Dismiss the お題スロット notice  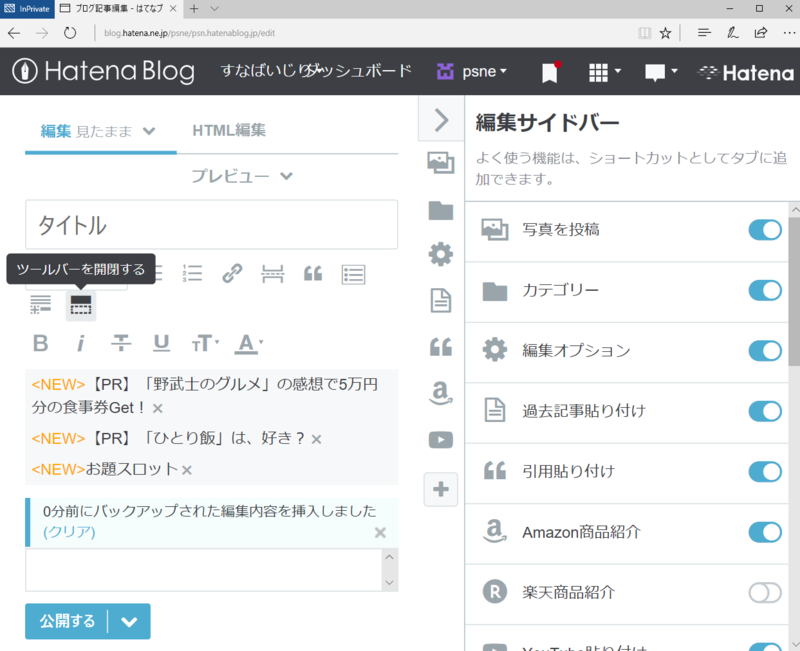[x=187, y=470]
